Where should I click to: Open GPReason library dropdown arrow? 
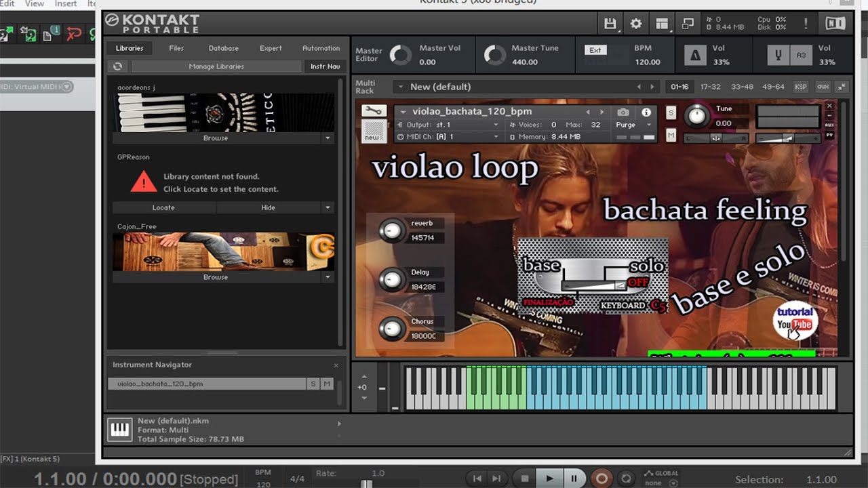328,207
